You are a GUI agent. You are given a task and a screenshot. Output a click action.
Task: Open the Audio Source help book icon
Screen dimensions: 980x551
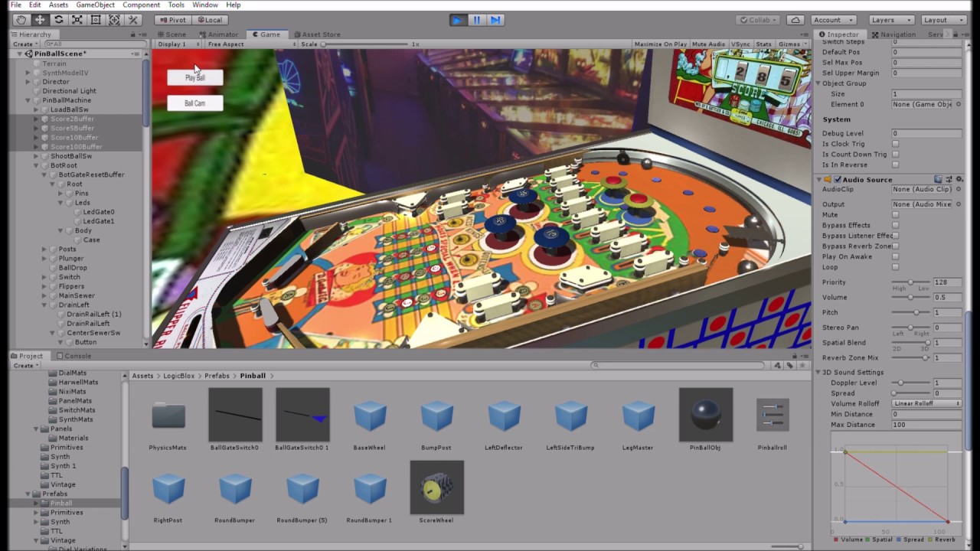coord(939,179)
